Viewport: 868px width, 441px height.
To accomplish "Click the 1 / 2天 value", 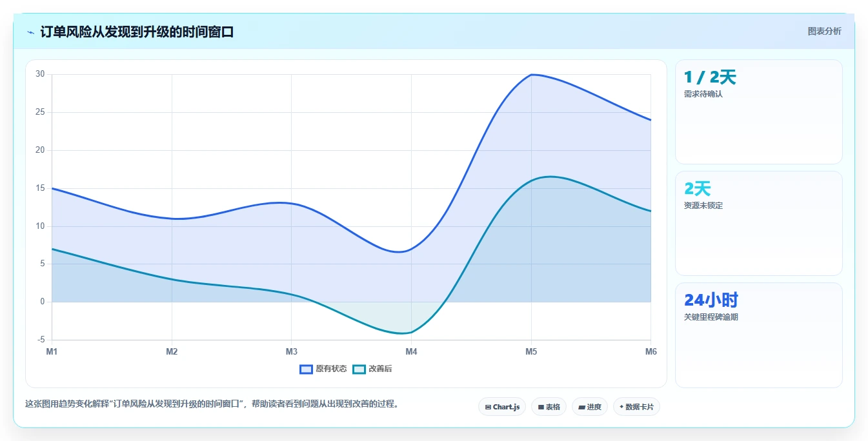I will (710, 77).
